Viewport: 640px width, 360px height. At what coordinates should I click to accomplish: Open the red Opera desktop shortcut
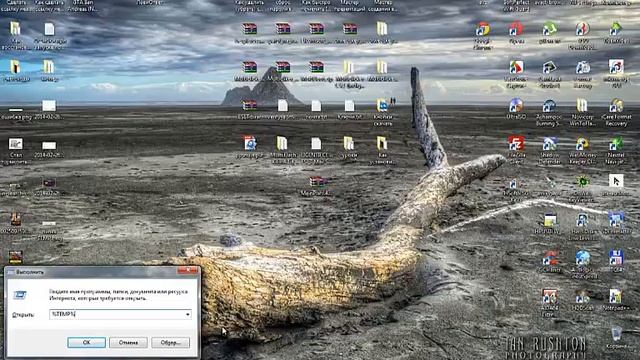pos(516,33)
